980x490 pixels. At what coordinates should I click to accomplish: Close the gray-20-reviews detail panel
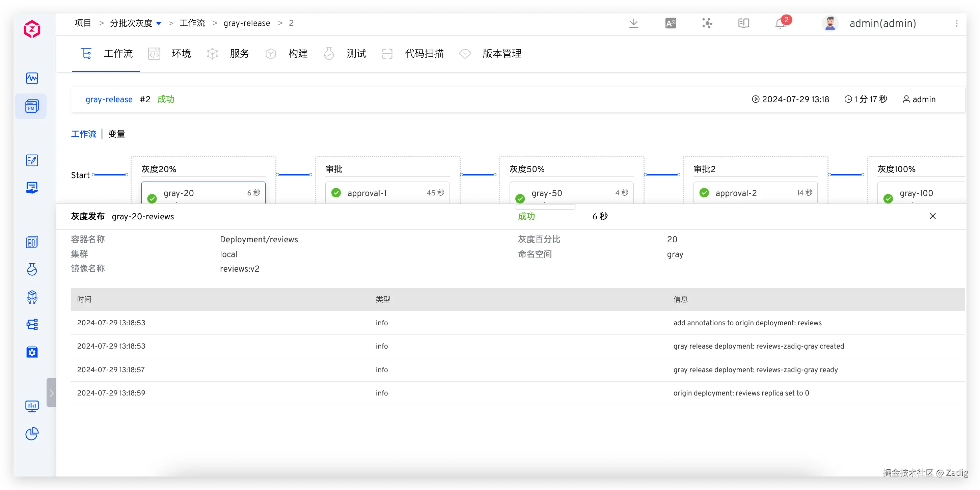tap(932, 216)
